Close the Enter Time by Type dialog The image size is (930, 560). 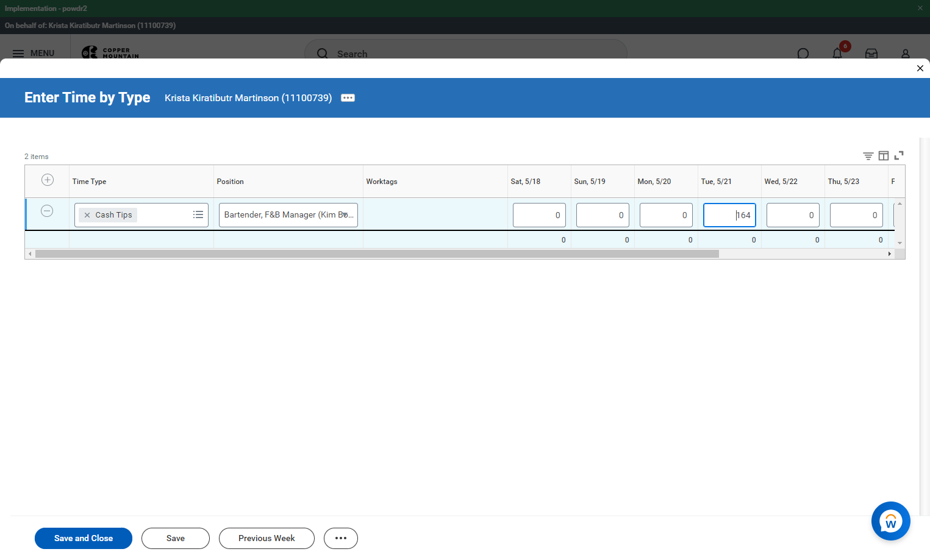click(x=920, y=68)
